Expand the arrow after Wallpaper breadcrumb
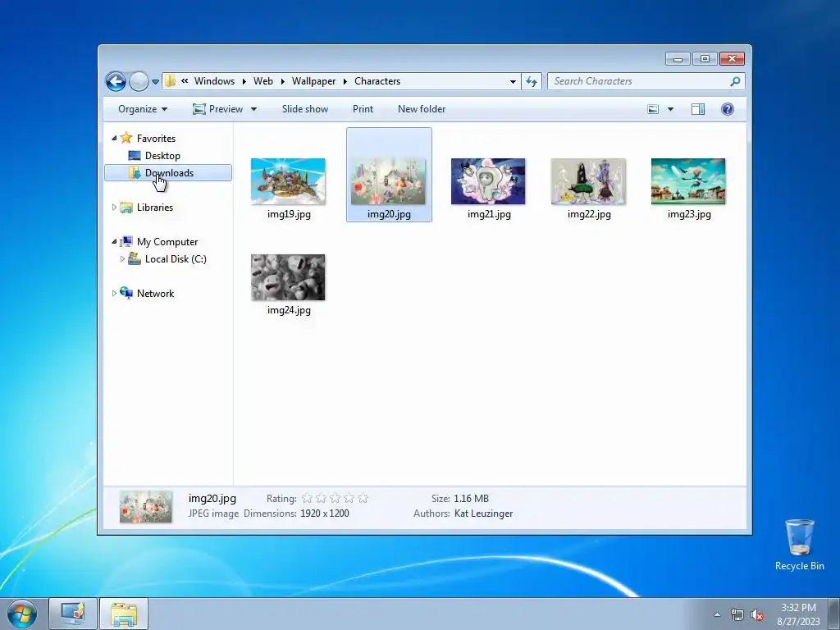Image resolution: width=840 pixels, height=630 pixels. tap(345, 81)
